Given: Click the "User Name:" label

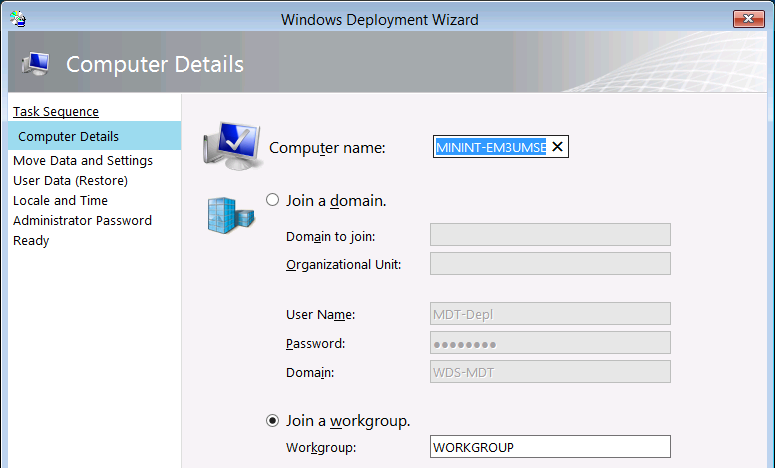Looking at the screenshot, I should click(320, 314).
